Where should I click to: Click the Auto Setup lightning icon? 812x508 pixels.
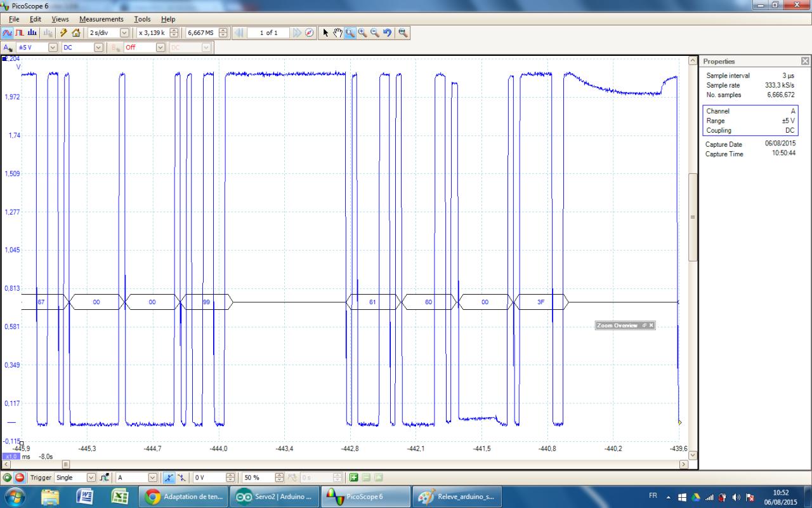64,33
